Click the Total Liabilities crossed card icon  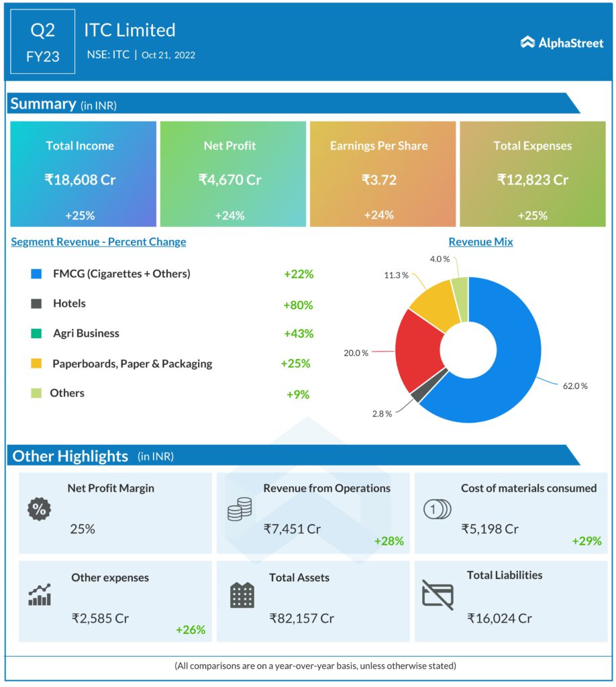tap(438, 594)
